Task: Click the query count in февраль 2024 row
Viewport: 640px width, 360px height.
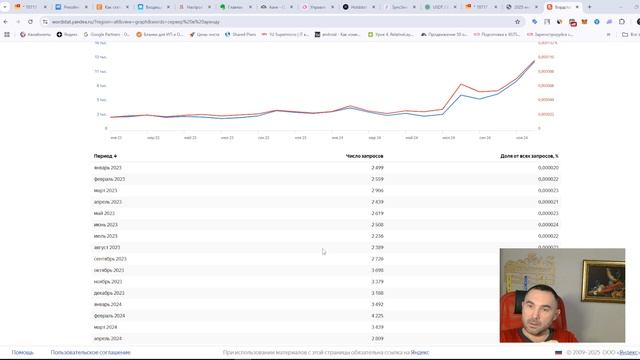Action: 378,316
